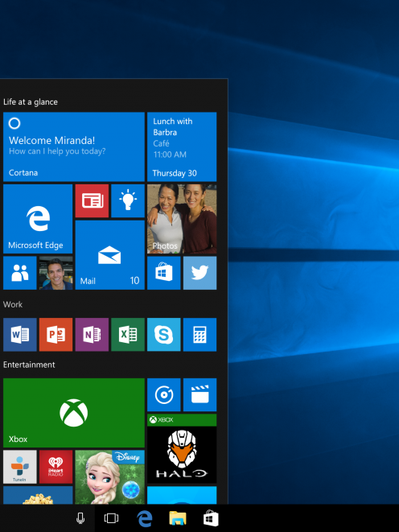Open the red News tile
The height and width of the screenshot is (532, 399).
(x=92, y=201)
